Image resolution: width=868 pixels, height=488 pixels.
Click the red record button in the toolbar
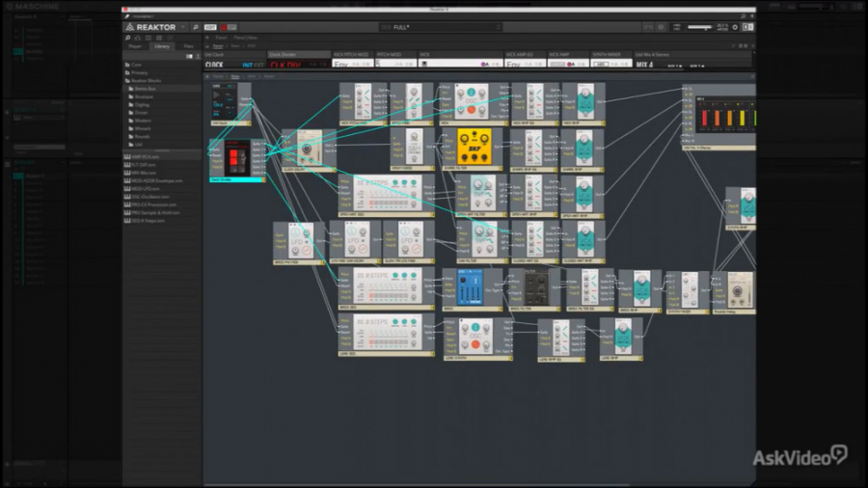[x=224, y=27]
